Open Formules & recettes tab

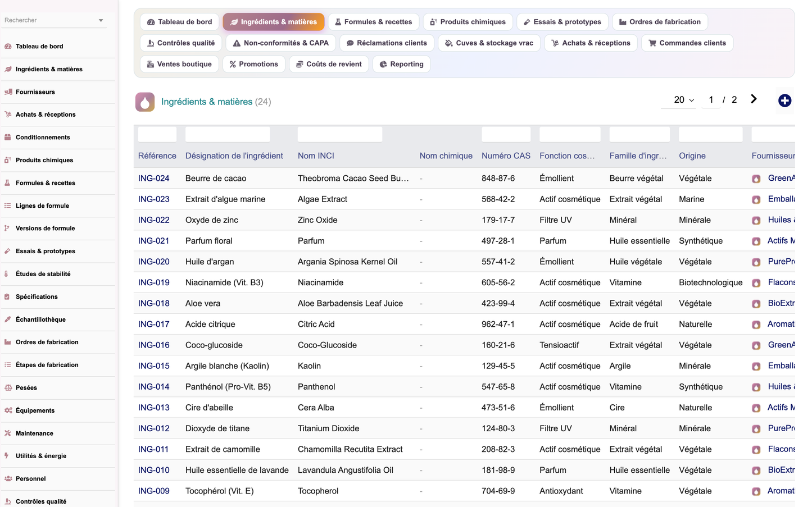click(x=373, y=22)
